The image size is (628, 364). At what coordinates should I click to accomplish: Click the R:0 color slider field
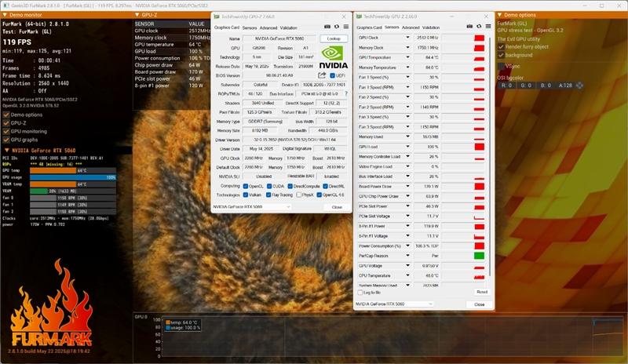(506, 86)
